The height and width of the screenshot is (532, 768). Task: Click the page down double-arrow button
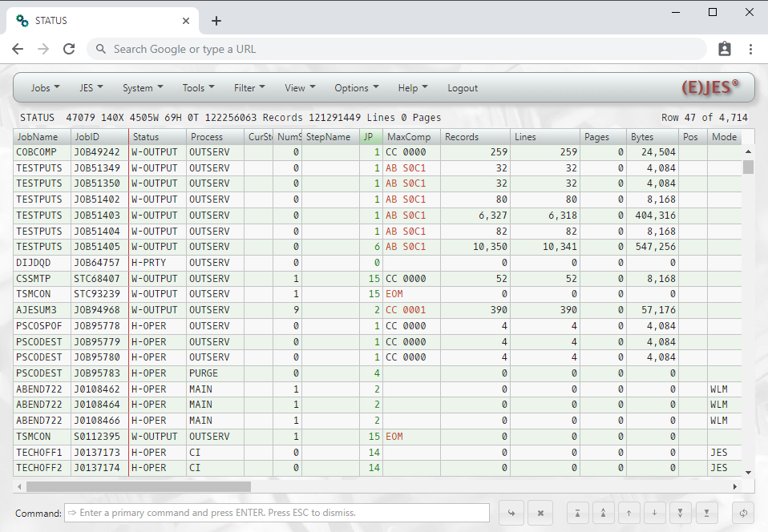pos(681,513)
